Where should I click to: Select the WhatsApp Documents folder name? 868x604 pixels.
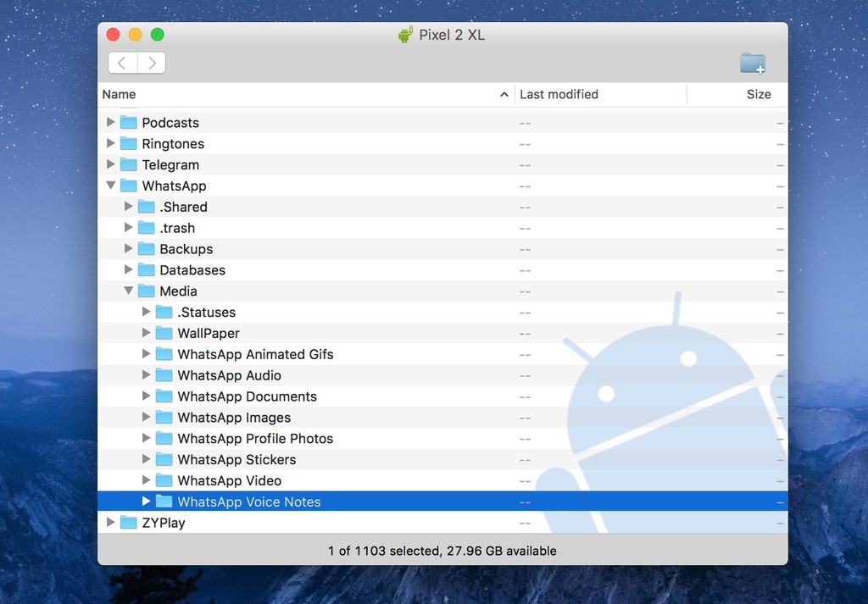[x=248, y=396]
